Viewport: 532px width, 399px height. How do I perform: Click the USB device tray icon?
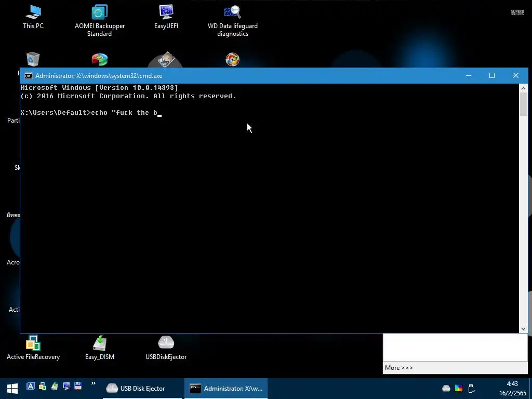point(471,388)
